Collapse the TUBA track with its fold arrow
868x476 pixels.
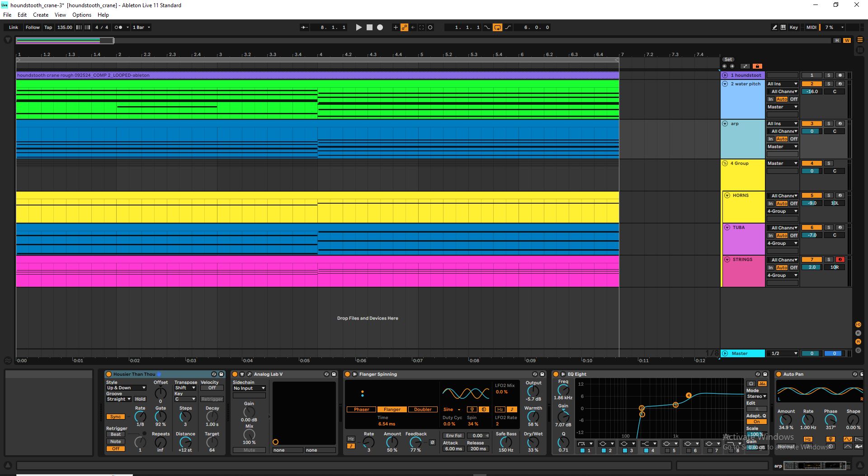[727, 228]
